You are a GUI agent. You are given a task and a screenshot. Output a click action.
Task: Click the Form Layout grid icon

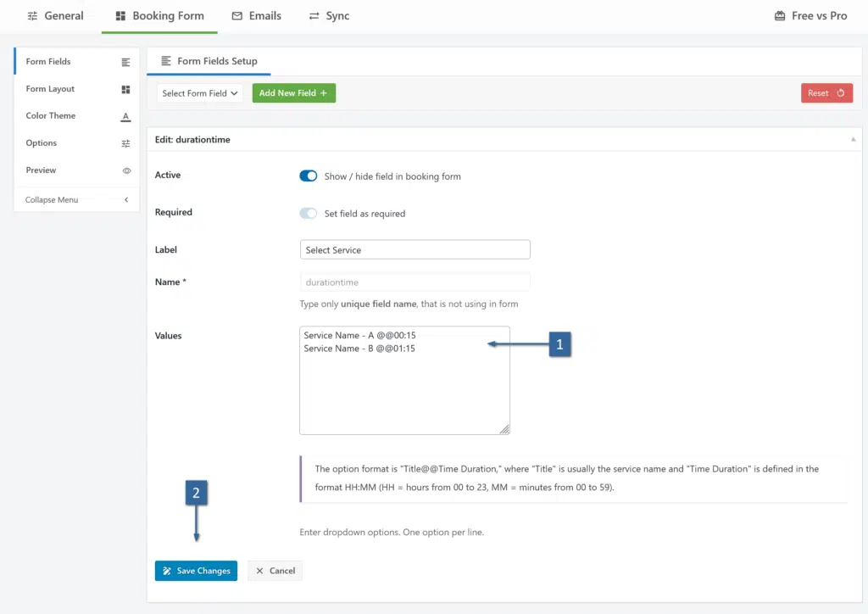(x=125, y=89)
